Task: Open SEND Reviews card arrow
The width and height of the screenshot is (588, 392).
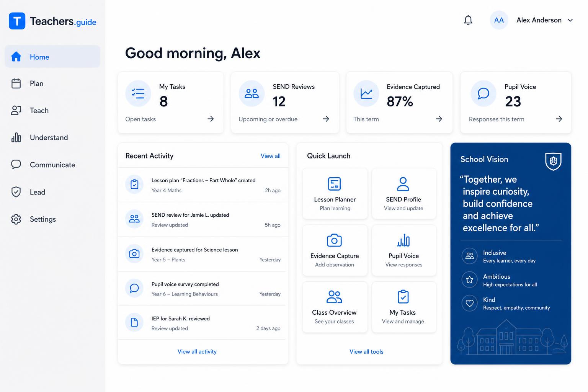Action: [326, 119]
